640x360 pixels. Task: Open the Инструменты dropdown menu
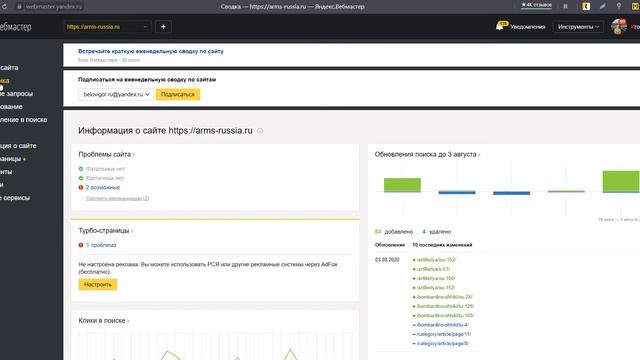click(x=578, y=27)
